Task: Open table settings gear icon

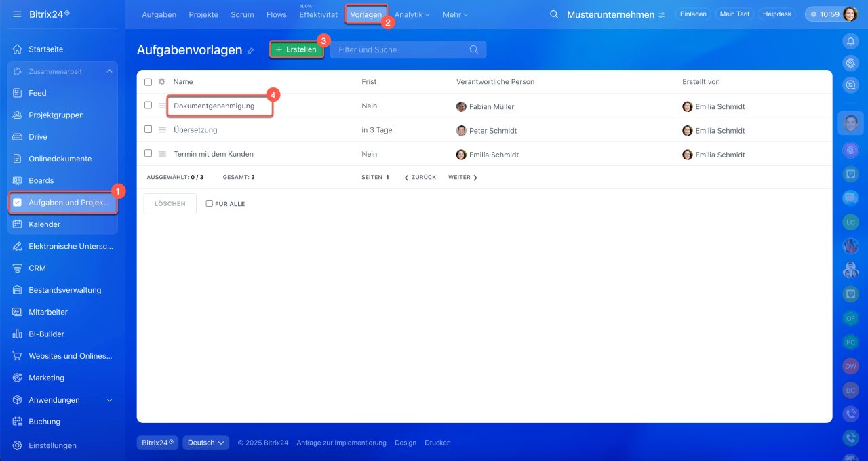Action: pos(161,82)
